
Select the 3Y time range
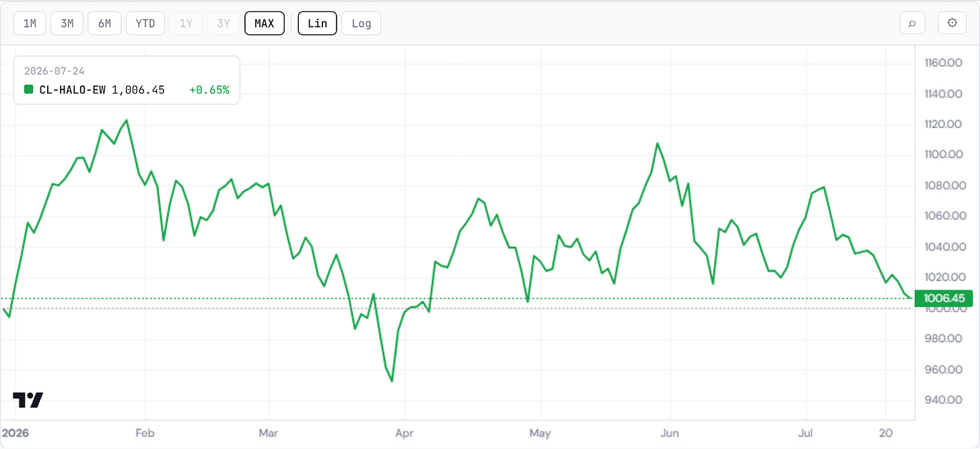coord(223,23)
